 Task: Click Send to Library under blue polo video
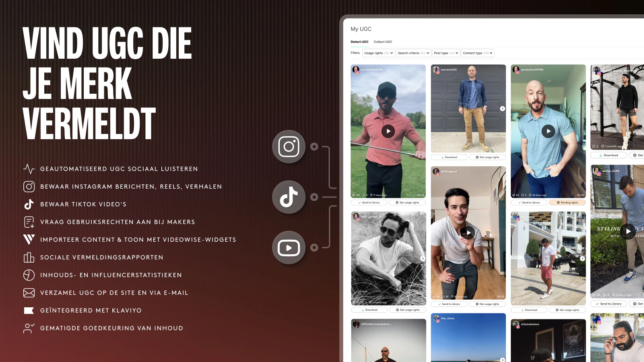tap(529, 203)
